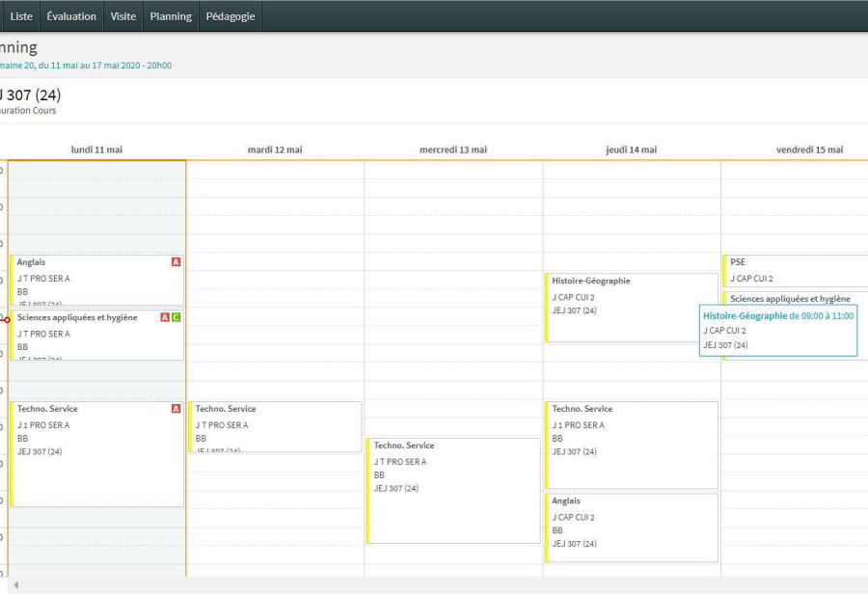Screen dimensions: 868x595
Task: Open the Liste menu
Action: (21, 16)
